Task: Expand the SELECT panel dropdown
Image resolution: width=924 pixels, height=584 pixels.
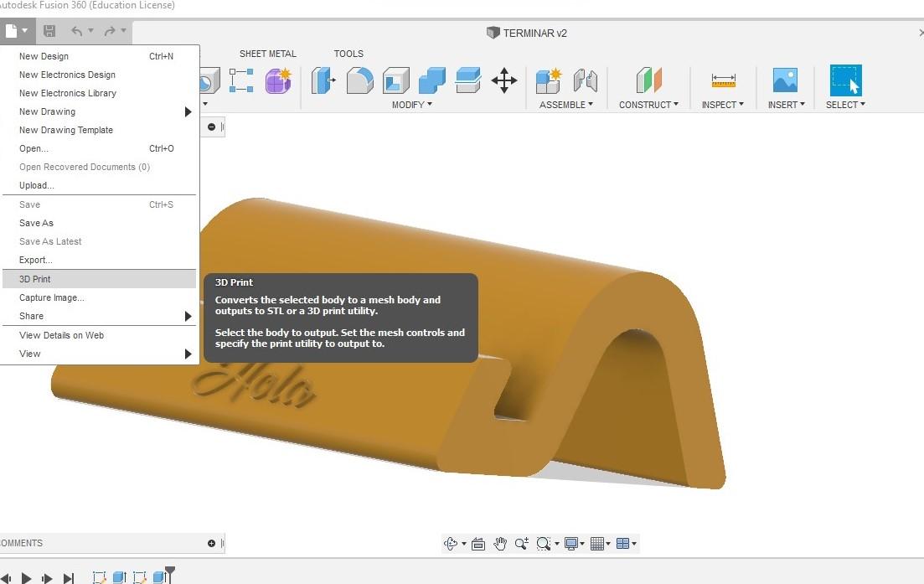Action: [x=845, y=104]
